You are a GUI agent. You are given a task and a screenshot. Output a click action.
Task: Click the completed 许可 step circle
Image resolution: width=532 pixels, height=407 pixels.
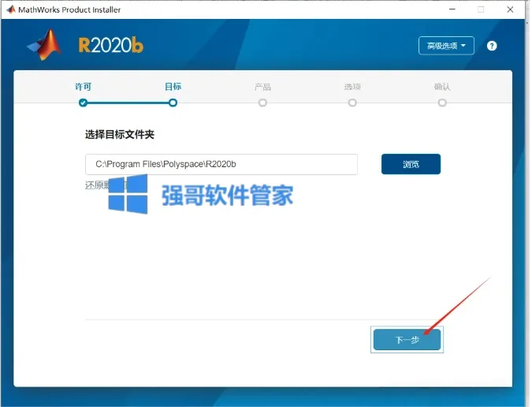coord(83,103)
